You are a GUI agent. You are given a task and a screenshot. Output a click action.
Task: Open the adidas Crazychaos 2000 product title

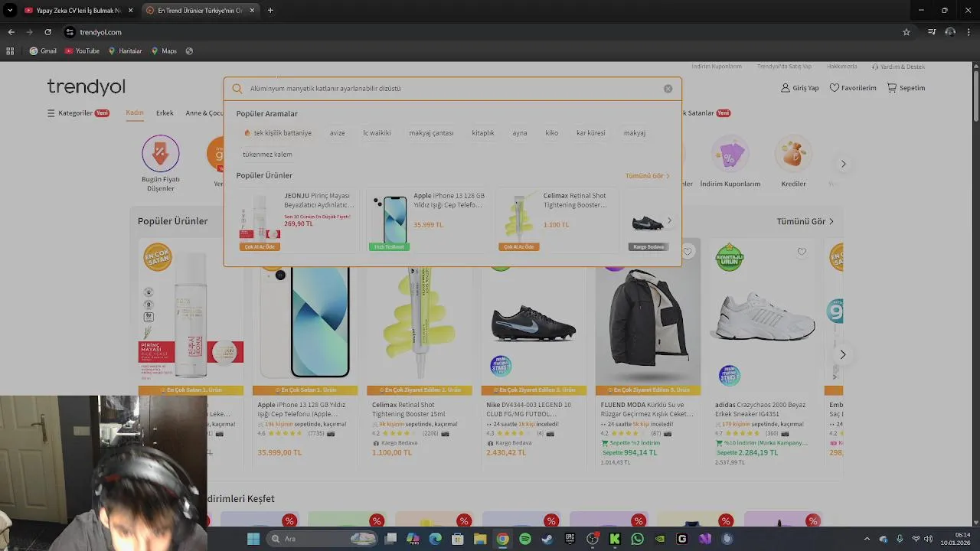760,409
